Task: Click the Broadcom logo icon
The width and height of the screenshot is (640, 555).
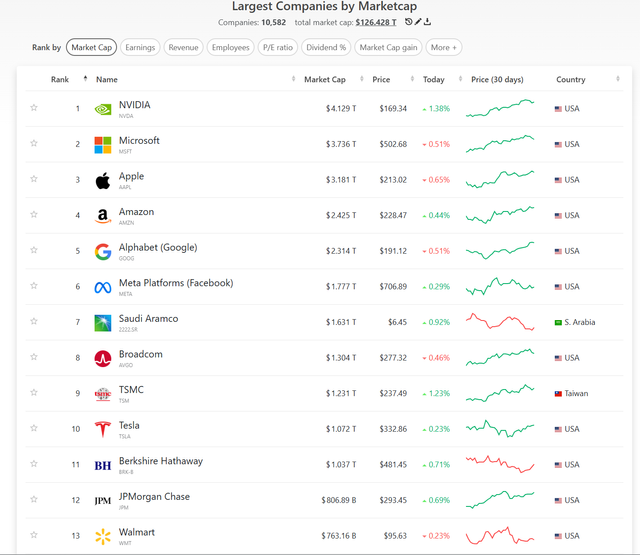Action: (102, 358)
